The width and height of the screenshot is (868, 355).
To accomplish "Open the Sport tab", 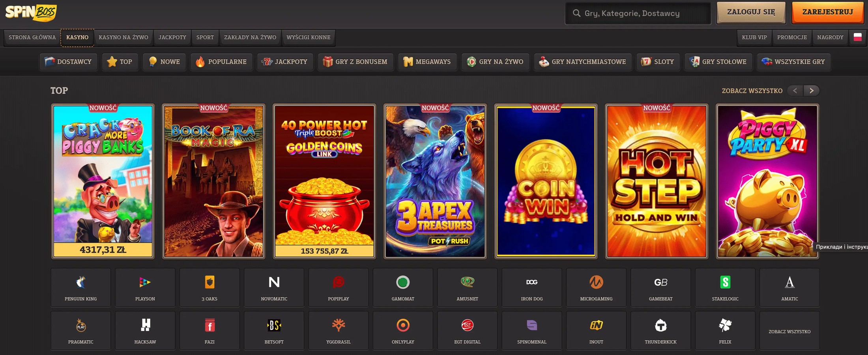I will (205, 37).
